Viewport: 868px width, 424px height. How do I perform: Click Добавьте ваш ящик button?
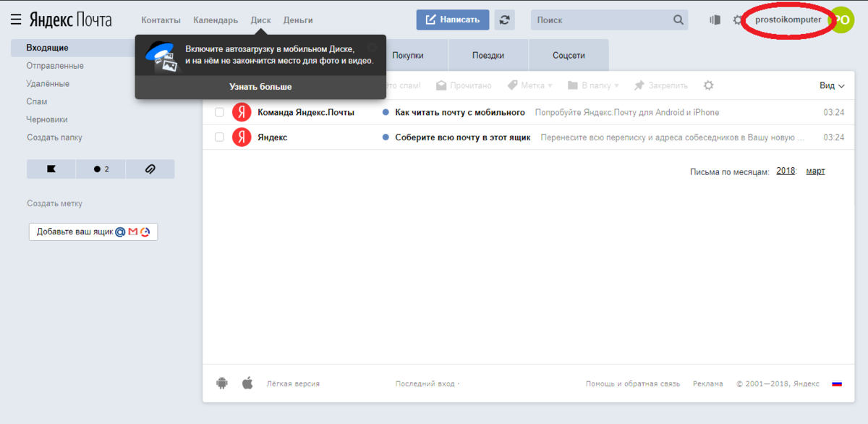93,232
